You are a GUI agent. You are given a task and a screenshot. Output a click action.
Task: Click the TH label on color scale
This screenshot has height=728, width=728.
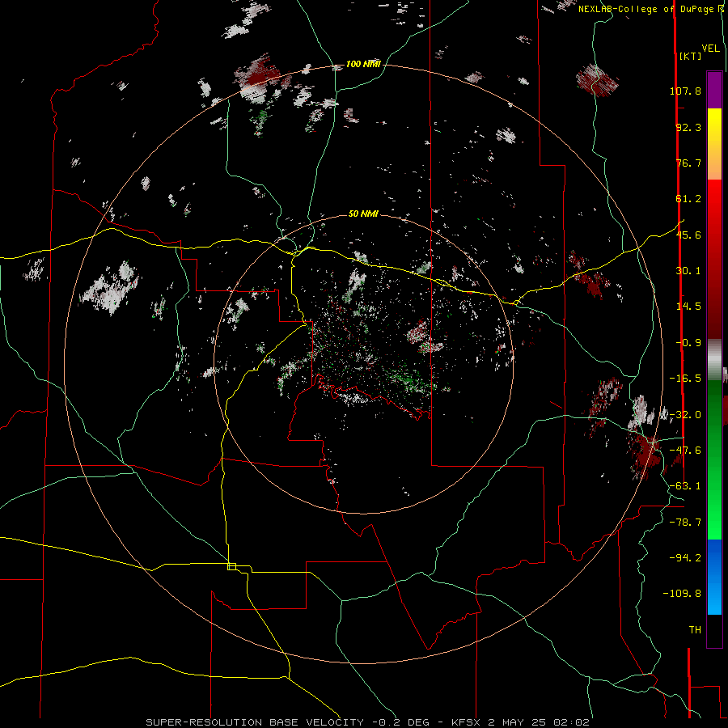tap(695, 629)
